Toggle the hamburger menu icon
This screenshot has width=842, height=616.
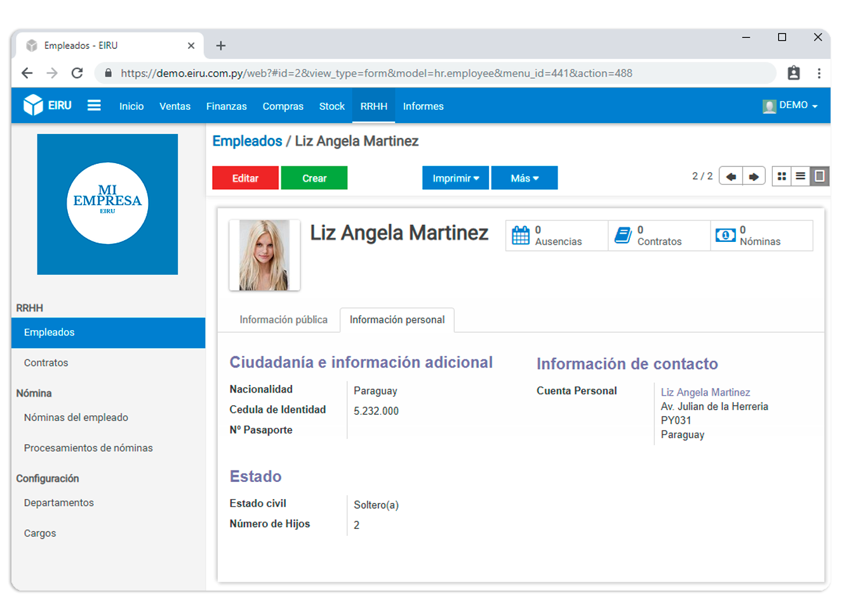(x=94, y=105)
